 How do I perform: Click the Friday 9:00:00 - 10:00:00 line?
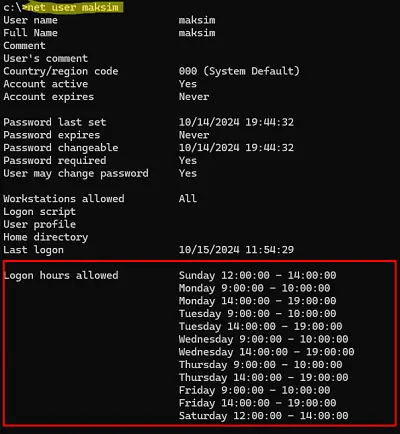point(254,391)
